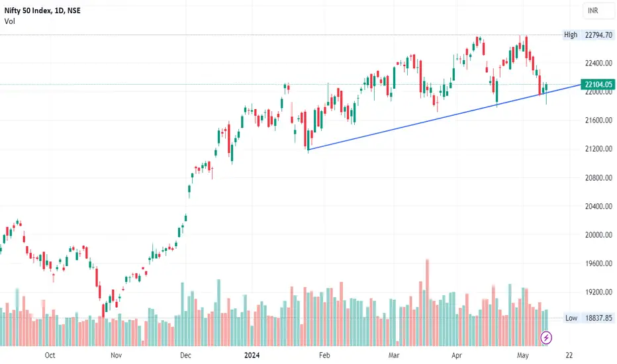
Task: Click the Feb label on time axis
Action: 324,355
